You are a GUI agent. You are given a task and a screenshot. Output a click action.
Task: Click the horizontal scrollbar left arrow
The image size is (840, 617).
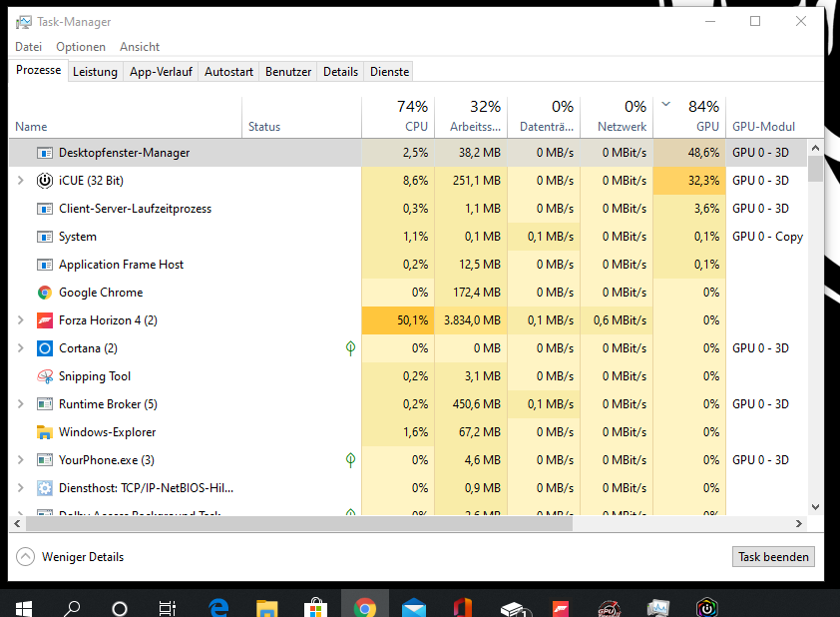tap(17, 524)
